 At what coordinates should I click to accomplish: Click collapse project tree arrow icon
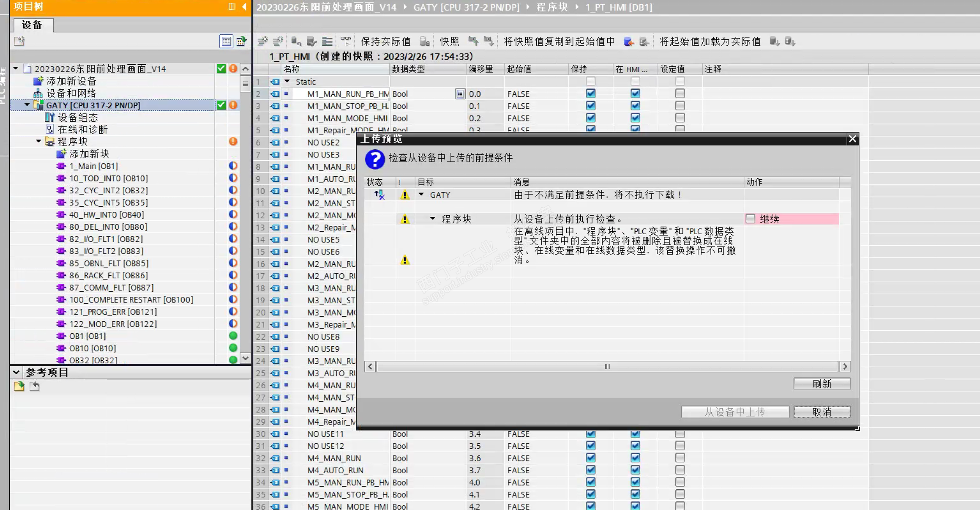tap(244, 6)
